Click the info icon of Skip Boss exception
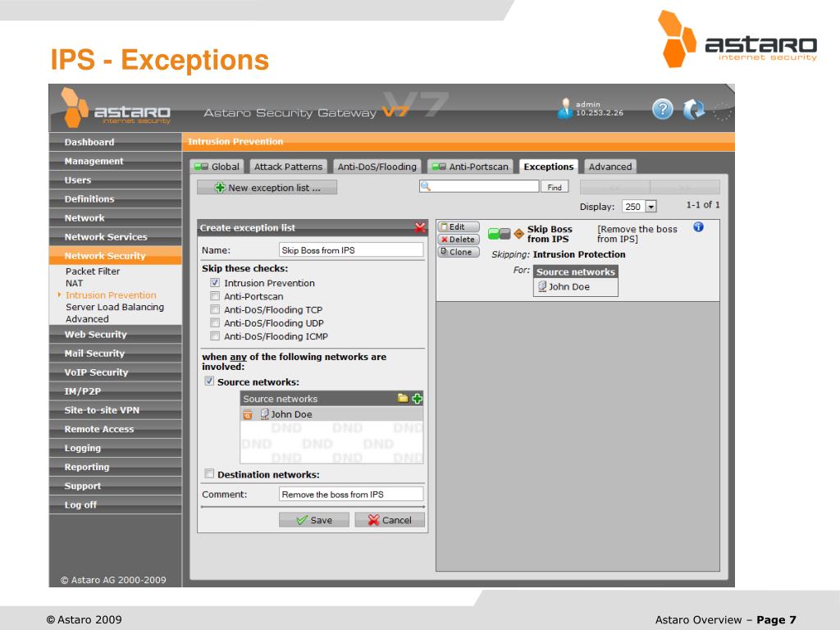The image size is (840, 630). click(x=698, y=227)
